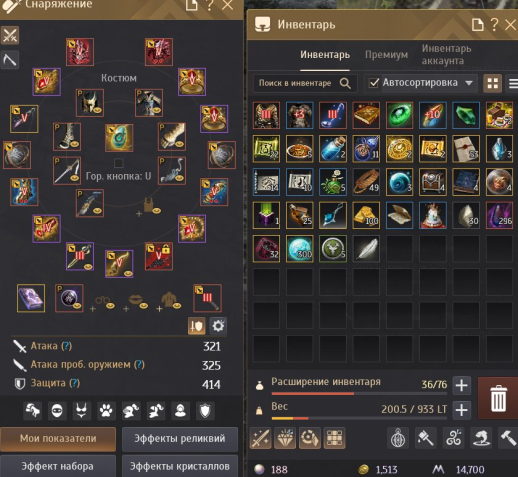Tick the empty checkbox under Костюм
Viewport: 518px width, 477px height.
119,163
